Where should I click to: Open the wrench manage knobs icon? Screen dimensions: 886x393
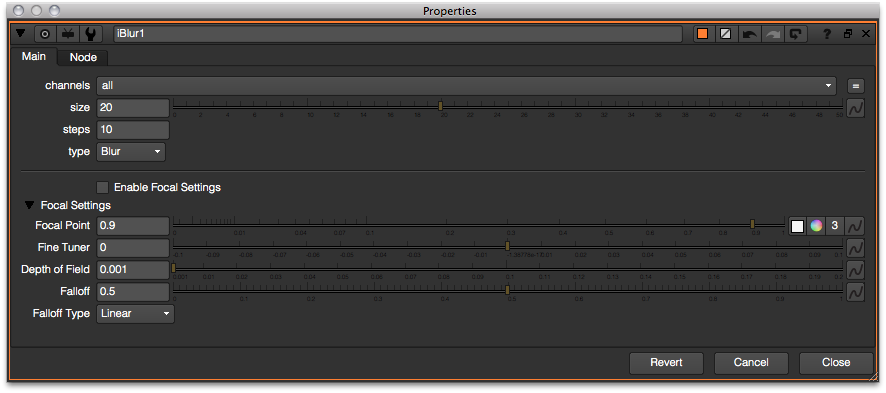pos(90,34)
